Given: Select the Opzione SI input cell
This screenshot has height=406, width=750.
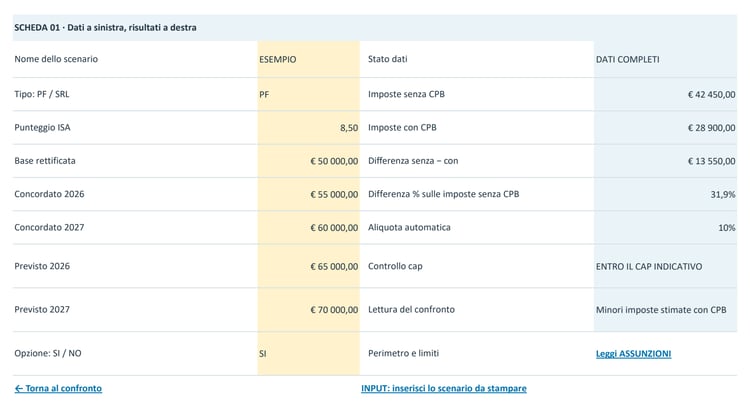Looking at the screenshot, I should (x=309, y=354).
